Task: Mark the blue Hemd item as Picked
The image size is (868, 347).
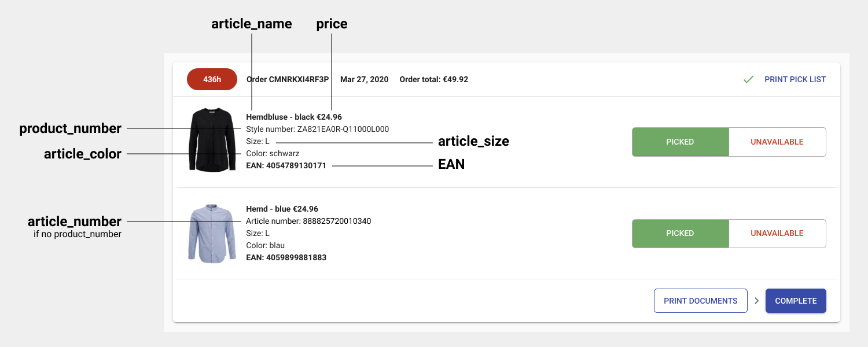Action: (x=680, y=233)
